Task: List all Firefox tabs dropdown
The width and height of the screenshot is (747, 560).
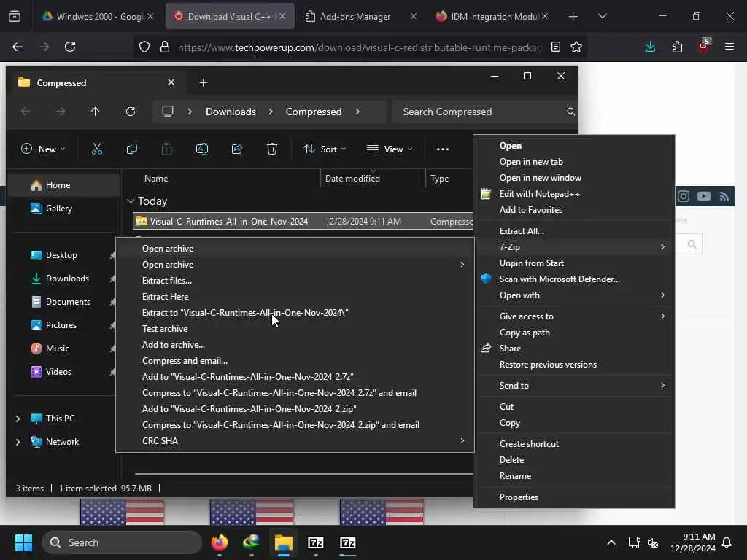Action: 602,16
